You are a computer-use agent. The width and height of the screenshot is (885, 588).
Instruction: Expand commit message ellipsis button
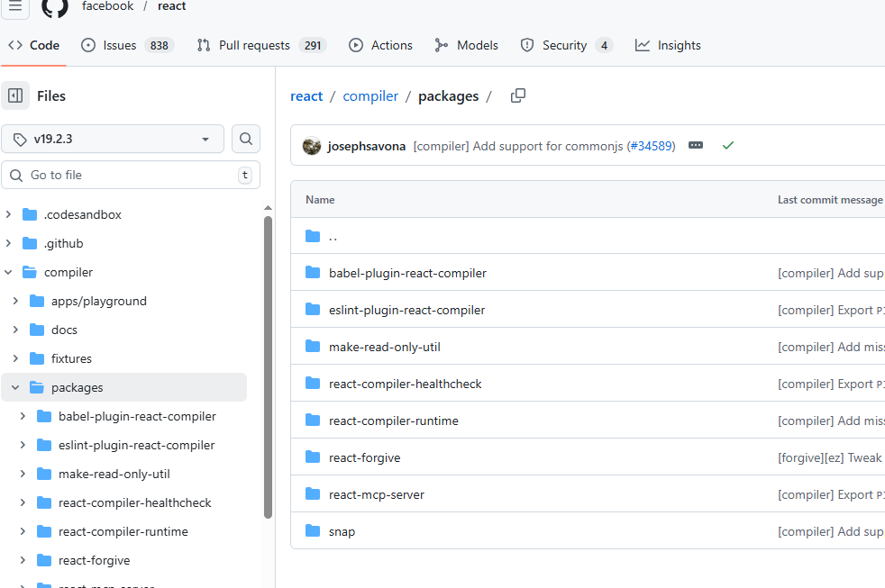(696, 146)
